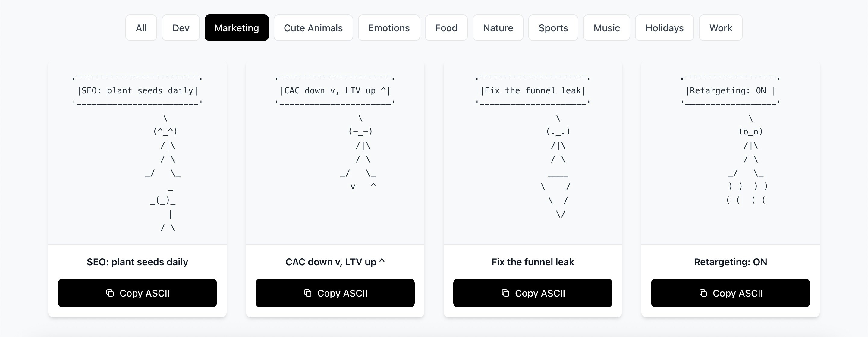The image size is (868, 337).
Task: Select the Nature category tab
Action: pyautogui.click(x=498, y=28)
